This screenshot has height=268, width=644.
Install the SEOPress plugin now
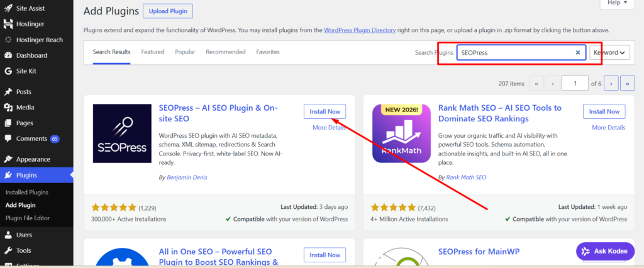pyautogui.click(x=325, y=112)
